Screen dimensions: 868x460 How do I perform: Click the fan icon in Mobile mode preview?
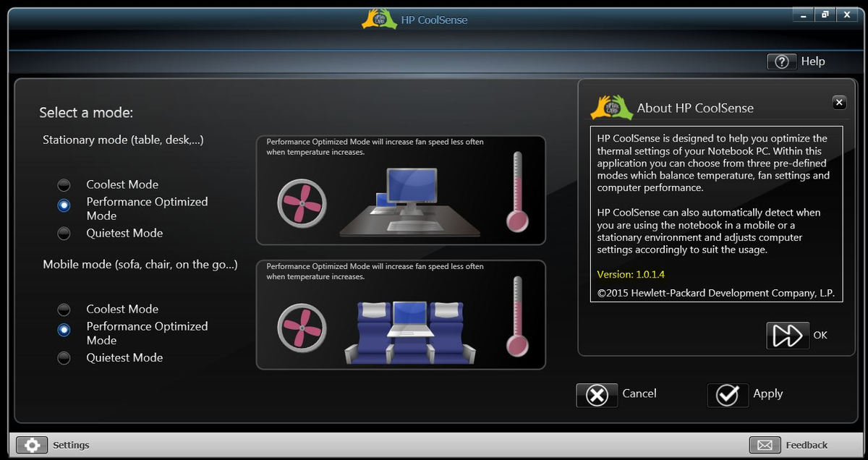[x=302, y=328]
